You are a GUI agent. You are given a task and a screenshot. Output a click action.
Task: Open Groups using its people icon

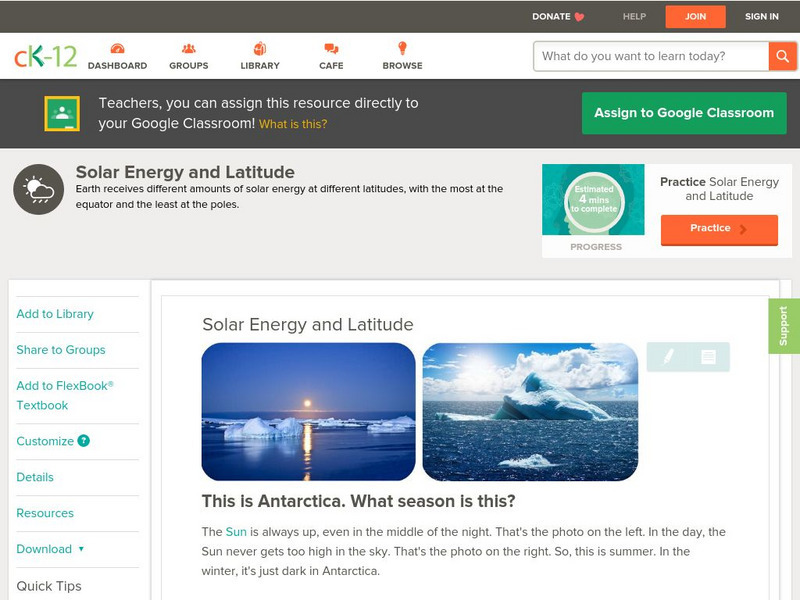tap(188, 47)
